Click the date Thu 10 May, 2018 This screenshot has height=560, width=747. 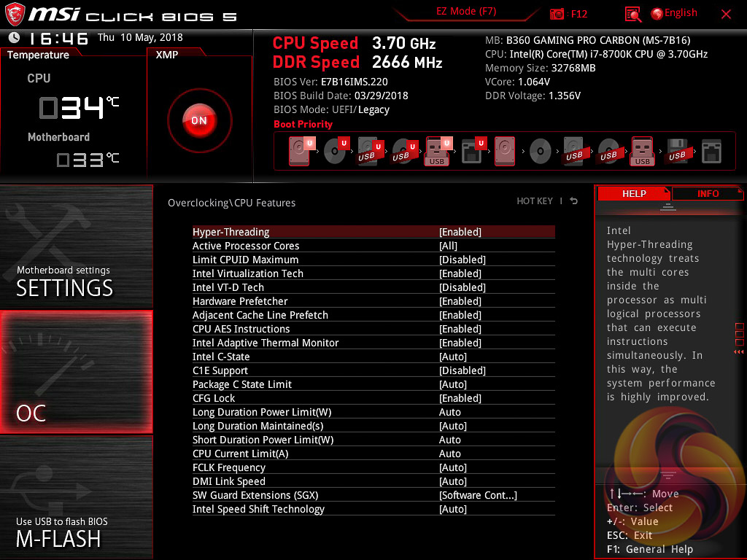point(140,37)
